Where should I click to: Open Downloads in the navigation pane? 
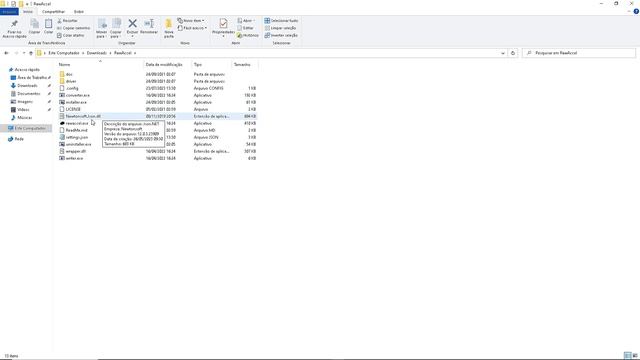click(28, 86)
